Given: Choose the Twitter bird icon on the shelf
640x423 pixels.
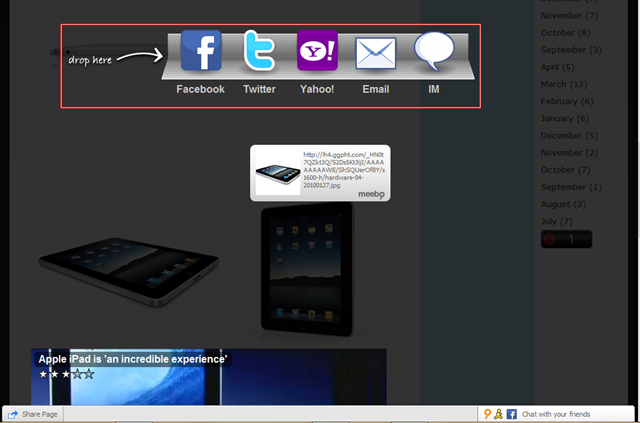Looking at the screenshot, I should coord(259,50).
